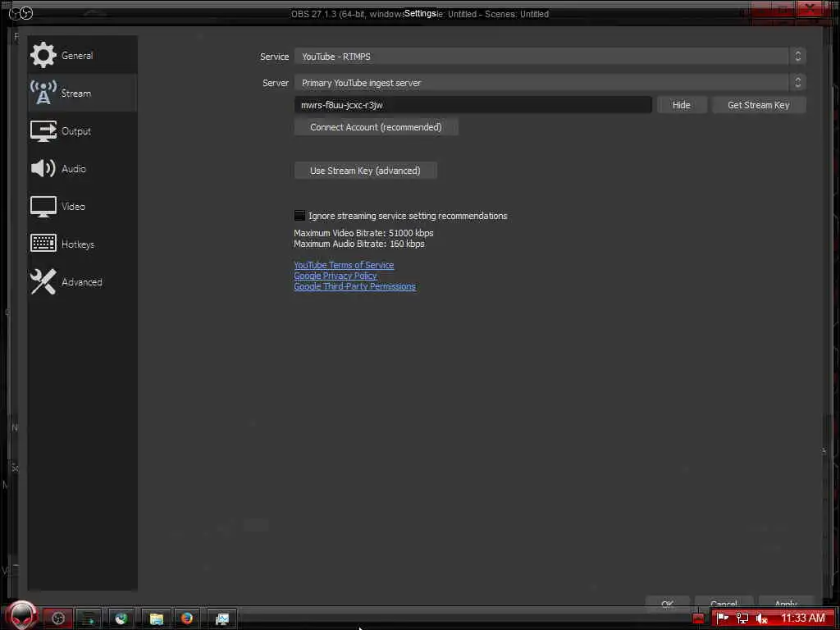Image resolution: width=840 pixels, height=630 pixels.
Task: Open the Advanced wrench-and-screwdriver icon
Action: [x=43, y=281]
